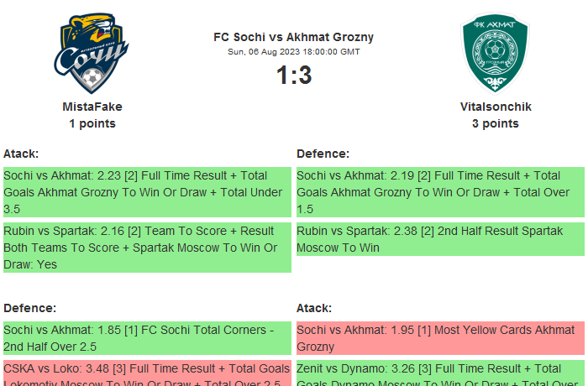Click the FC Sochi team logo
Screen dimensions: 588x386
92,54
